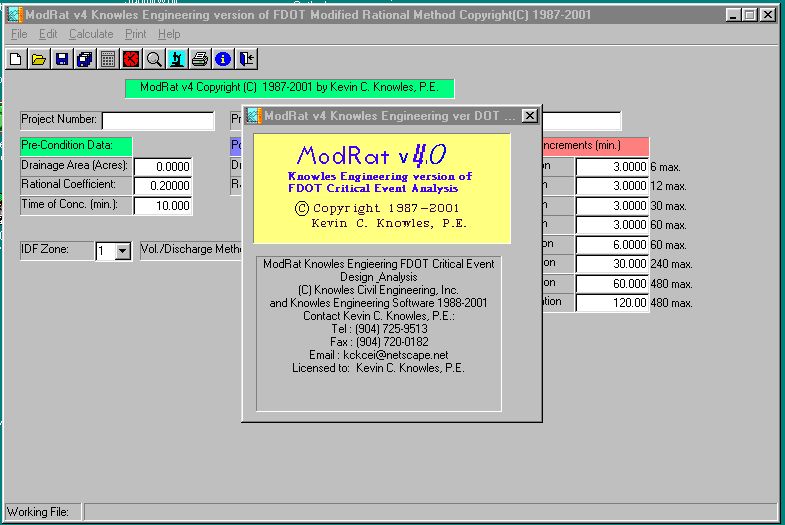Open a file with the folder icon

(x=39, y=59)
